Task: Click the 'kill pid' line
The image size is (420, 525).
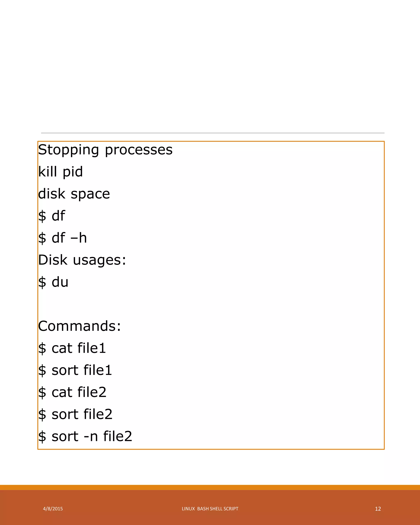Action: tap(60, 172)
